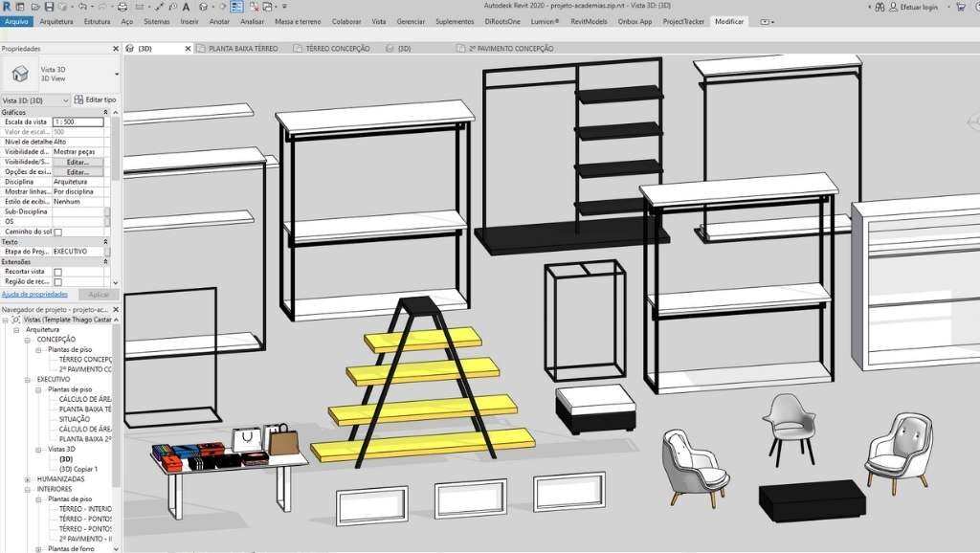The width and height of the screenshot is (980, 553).
Task: Click the Open folder icon
Action: pos(32,6)
